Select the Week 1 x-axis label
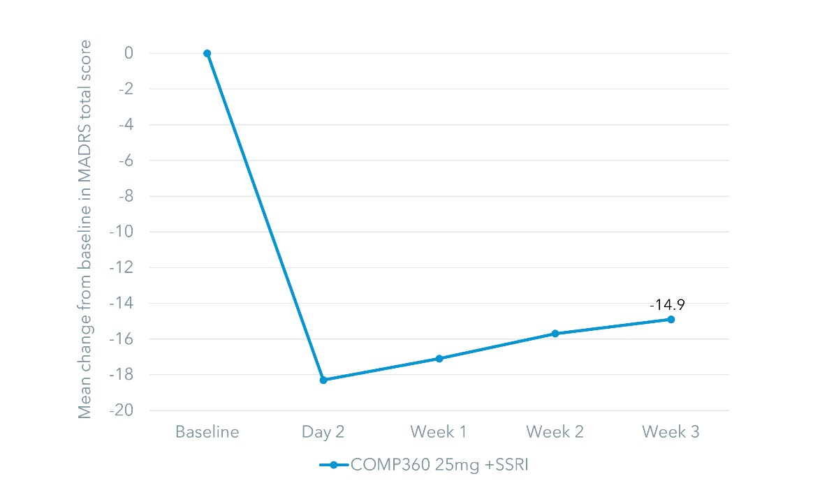This screenshot has height=504, width=813. (x=439, y=432)
